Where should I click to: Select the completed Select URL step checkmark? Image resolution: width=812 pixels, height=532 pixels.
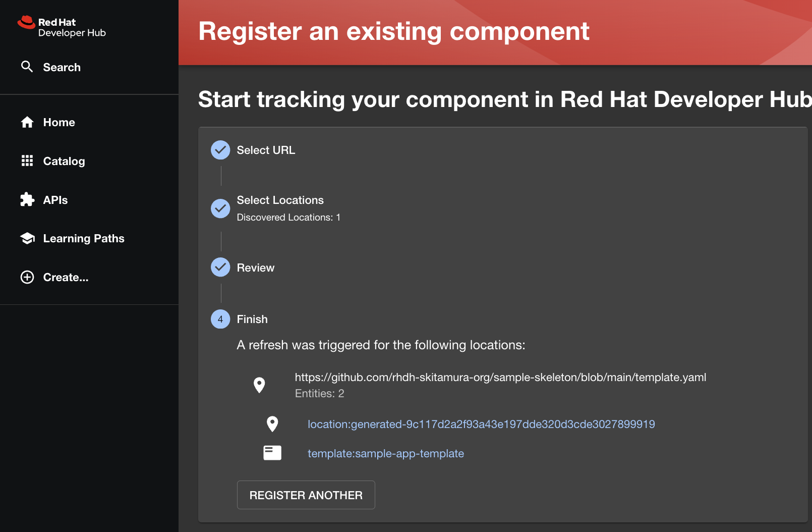[220, 150]
